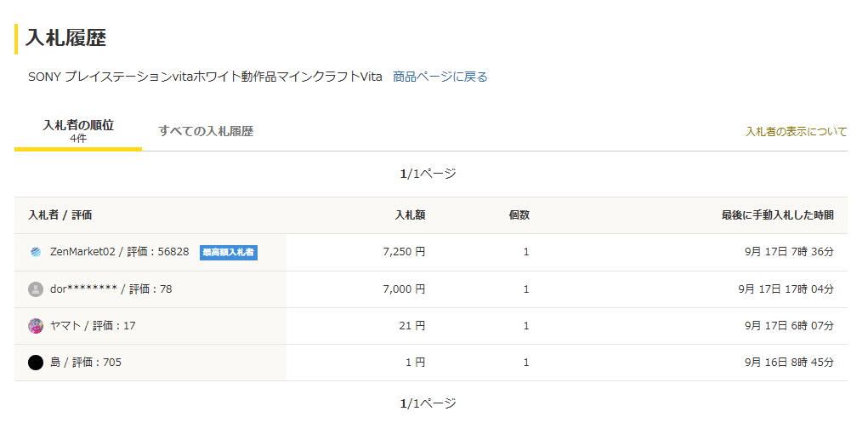
Task: Open the 商品ページに戻る link
Action: pyautogui.click(x=440, y=77)
